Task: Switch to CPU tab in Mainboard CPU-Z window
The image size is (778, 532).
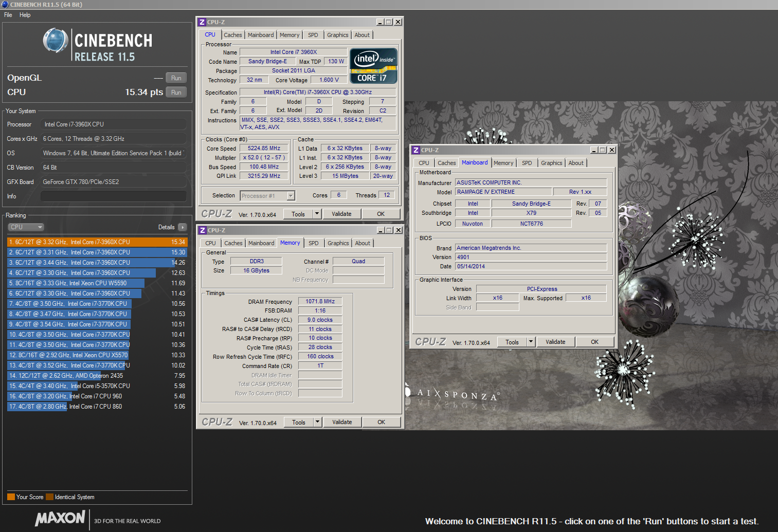Action: (424, 163)
